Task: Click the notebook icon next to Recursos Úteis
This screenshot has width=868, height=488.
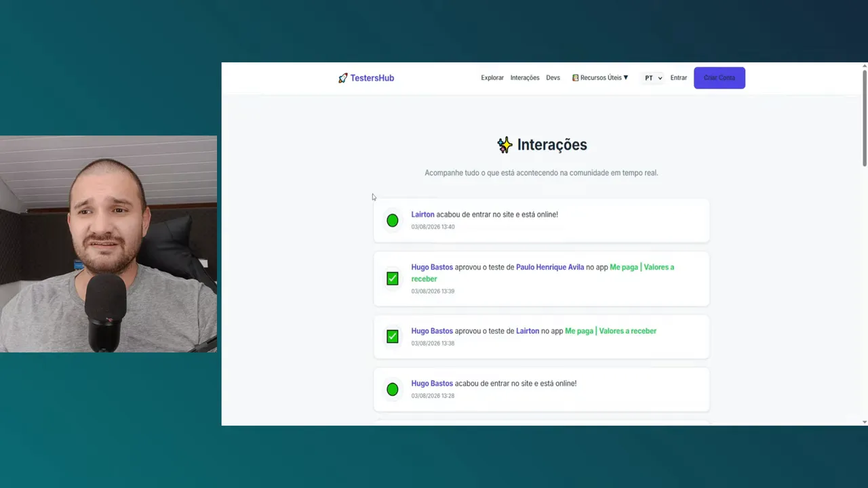Action: (x=575, y=78)
